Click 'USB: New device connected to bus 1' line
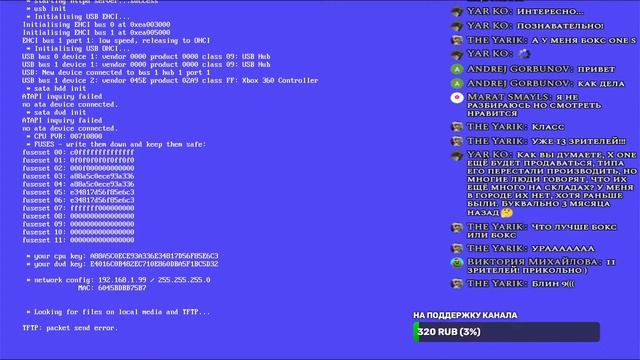640x360 pixels. (x=116, y=72)
